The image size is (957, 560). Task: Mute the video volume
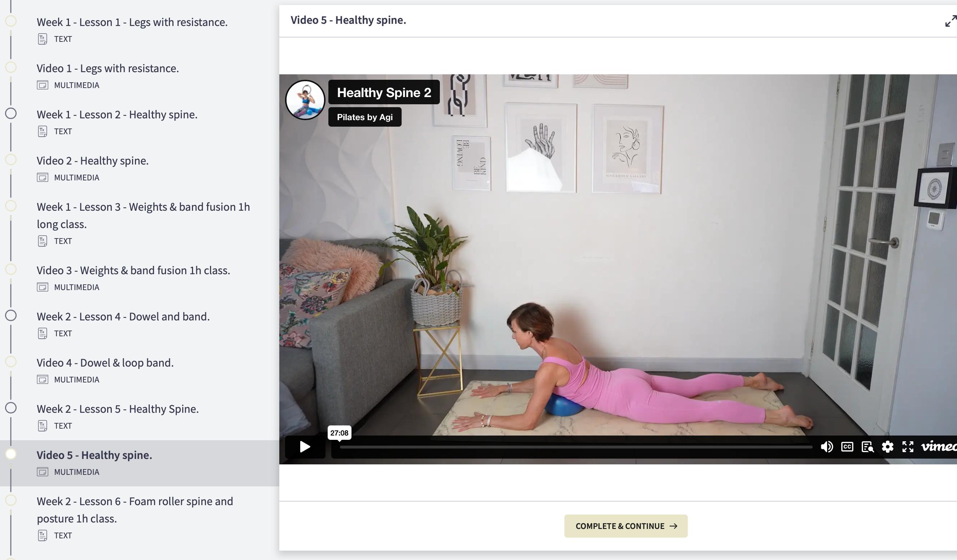(827, 447)
